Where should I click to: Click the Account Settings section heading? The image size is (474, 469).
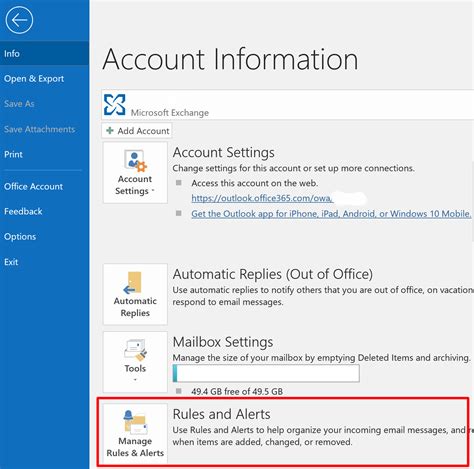pos(224,153)
